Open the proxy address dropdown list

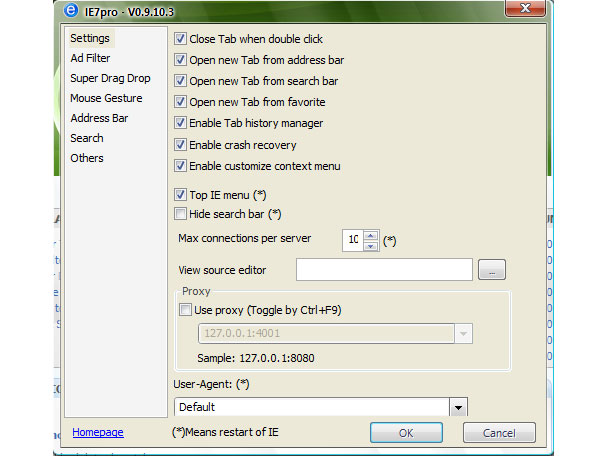tap(463, 334)
